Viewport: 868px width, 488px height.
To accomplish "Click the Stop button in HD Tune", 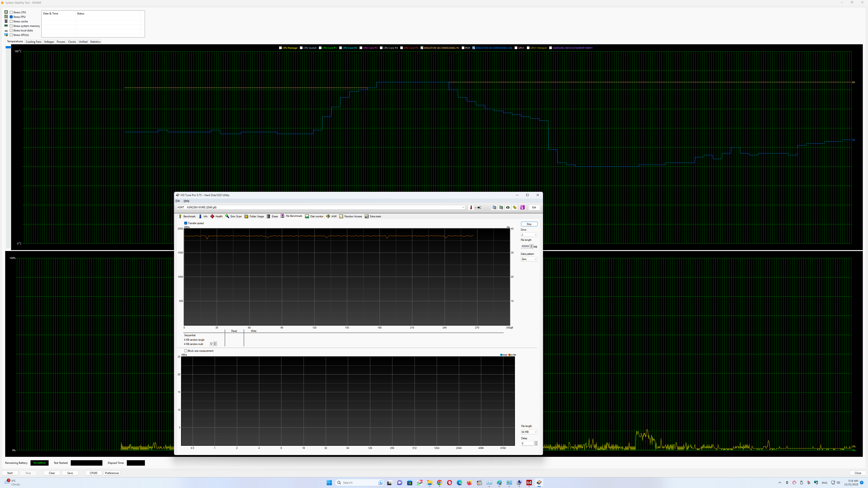I will coord(529,224).
